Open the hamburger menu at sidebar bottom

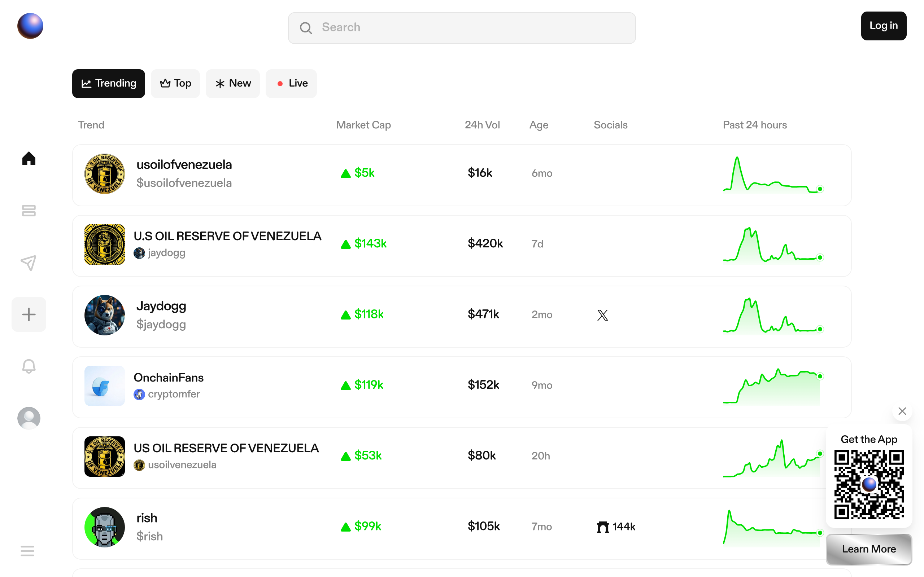[x=27, y=551]
